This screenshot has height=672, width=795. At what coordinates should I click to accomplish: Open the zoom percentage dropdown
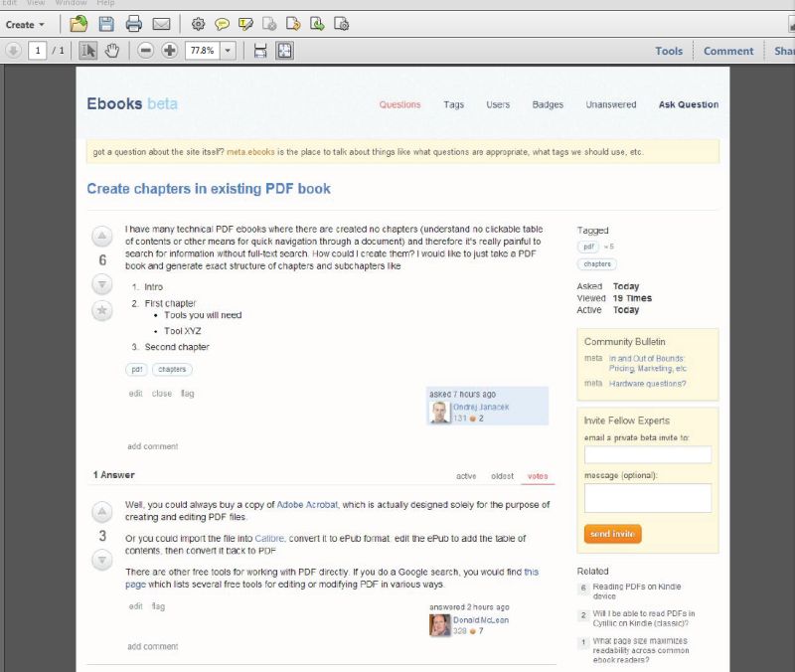(228, 51)
